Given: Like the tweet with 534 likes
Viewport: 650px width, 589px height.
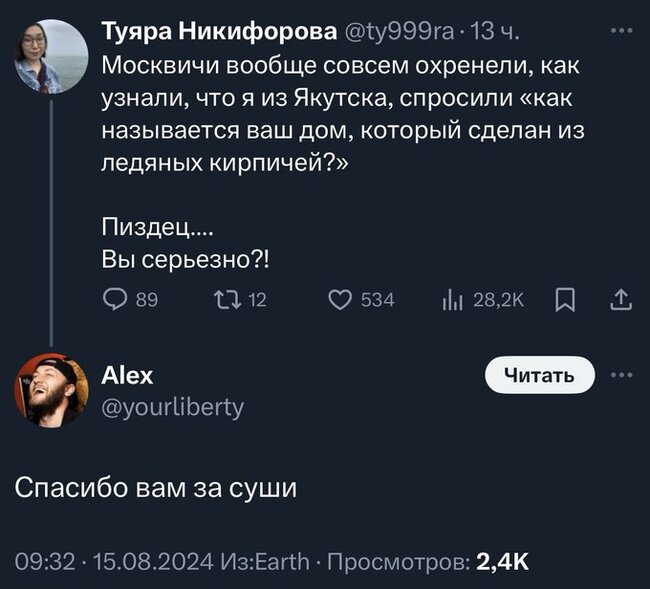Looking at the screenshot, I should click(x=340, y=299).
